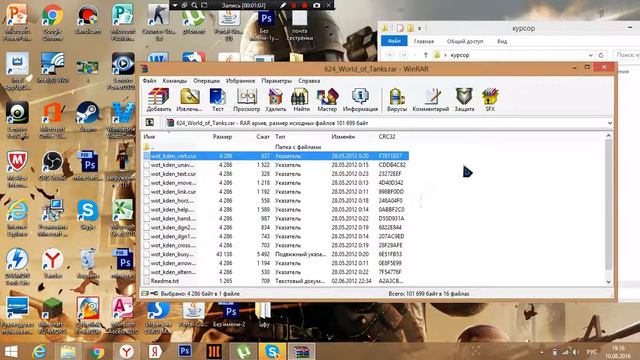Open Photoshop from the taskbar
This screenshot has height=360, width=640.
click(184, 351)
